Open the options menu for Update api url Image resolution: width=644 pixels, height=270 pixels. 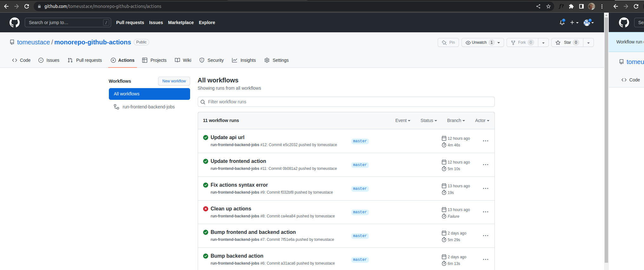pos(486,141)
